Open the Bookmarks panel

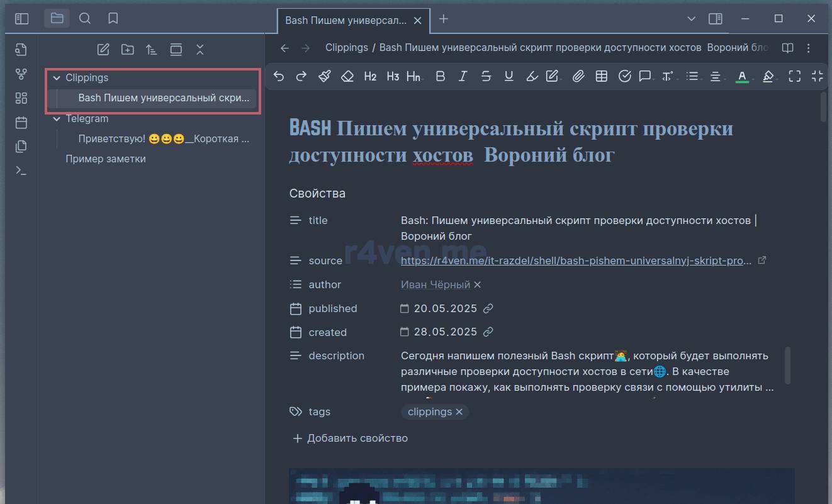[x=113, y=19]
